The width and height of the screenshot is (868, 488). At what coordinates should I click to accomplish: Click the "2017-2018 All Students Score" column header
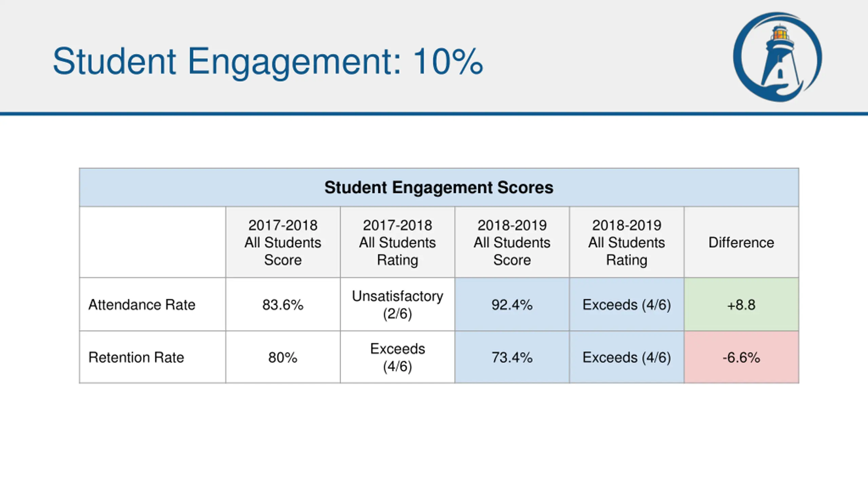(x=283, y=242)
